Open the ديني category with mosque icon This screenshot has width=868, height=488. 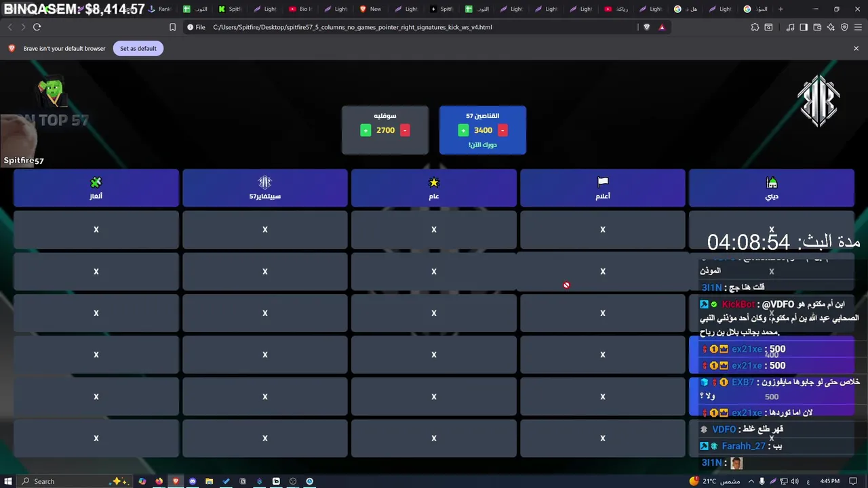(772, 188)
